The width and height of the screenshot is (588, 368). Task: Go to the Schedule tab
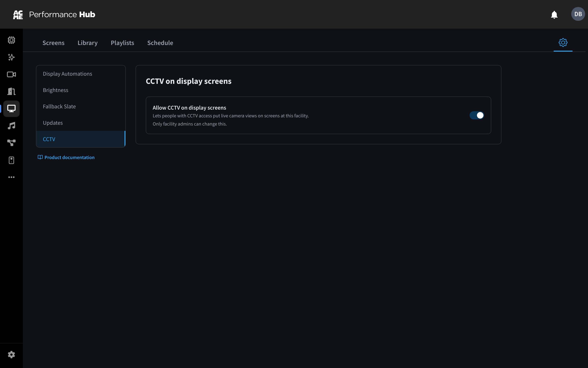point(160,43)
